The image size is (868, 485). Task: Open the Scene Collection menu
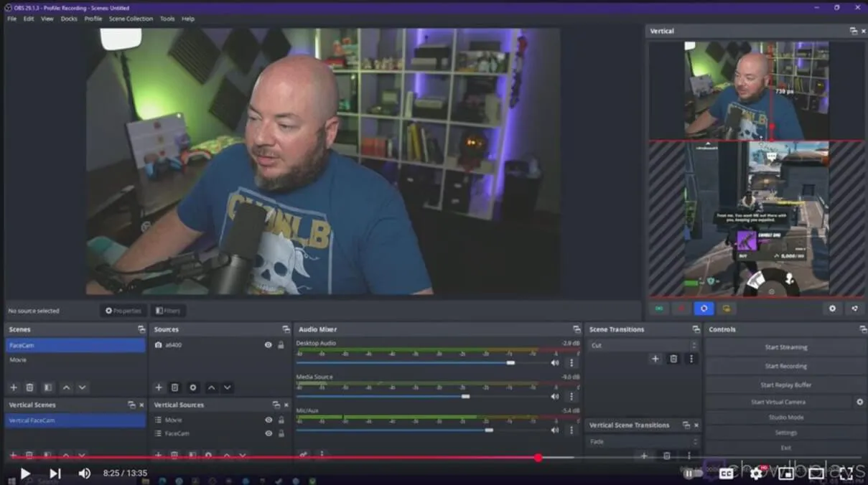(131, 19)
